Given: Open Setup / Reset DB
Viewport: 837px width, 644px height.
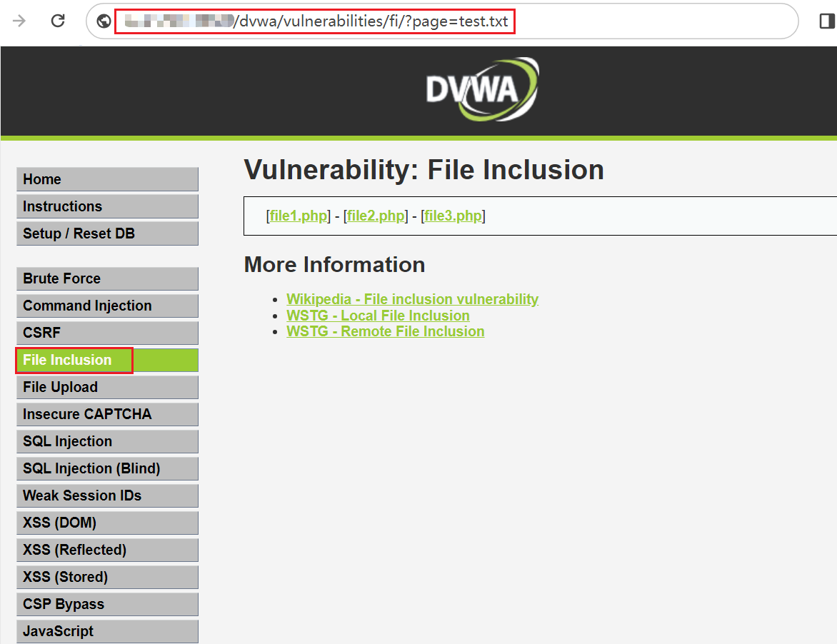Looking at the screenshot, I should [107, 233].
